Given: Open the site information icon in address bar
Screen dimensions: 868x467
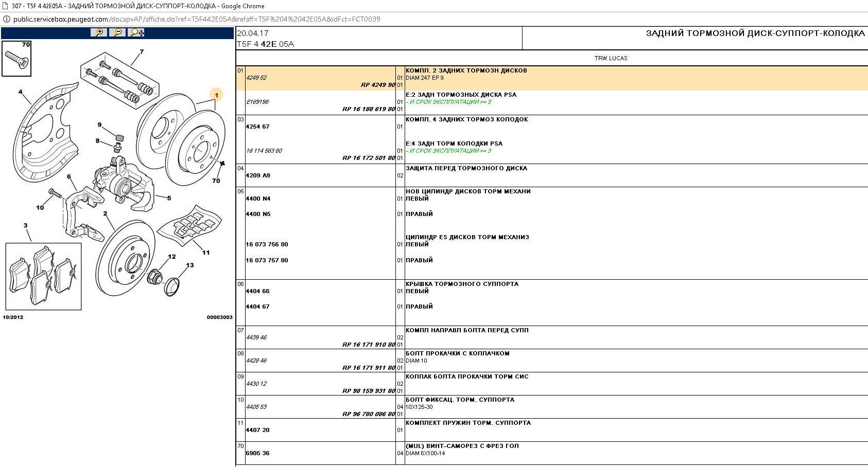Looking at the screenshot, I should click(x=6, y=19).
